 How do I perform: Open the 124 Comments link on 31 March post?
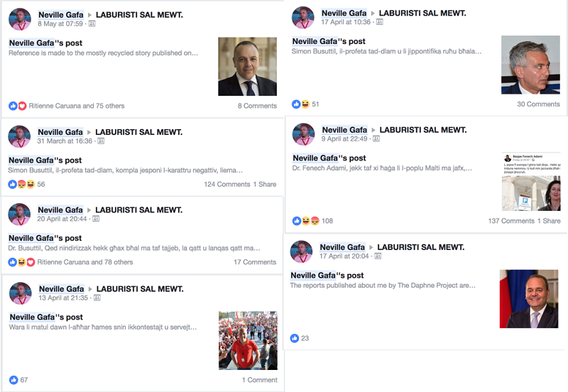click(x=227, y=185)
